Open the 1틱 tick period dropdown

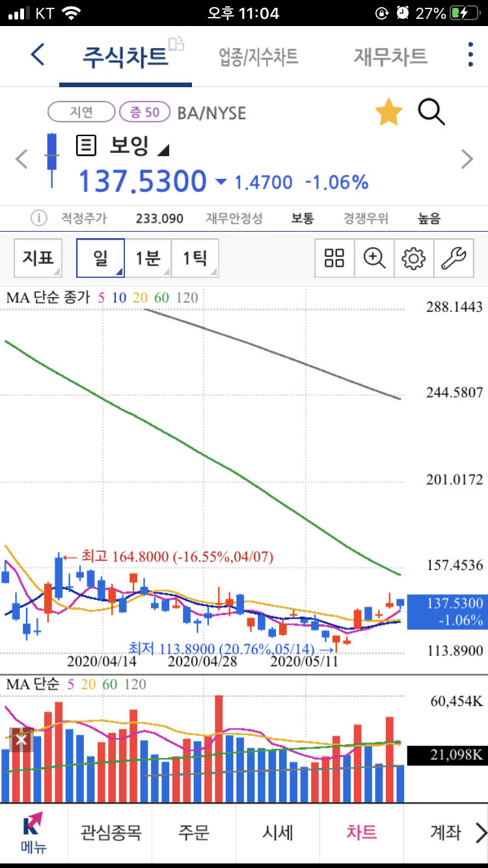coord(195,258)
